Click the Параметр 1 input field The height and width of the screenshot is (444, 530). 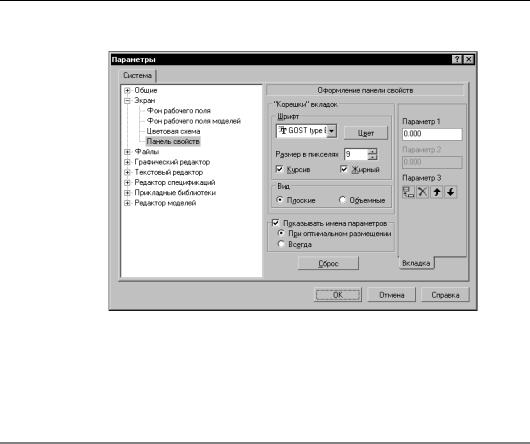[432, 134]
